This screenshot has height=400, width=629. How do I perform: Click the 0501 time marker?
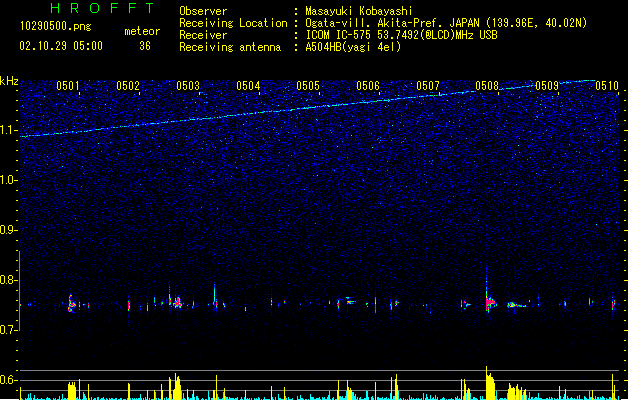pos(68,86)
